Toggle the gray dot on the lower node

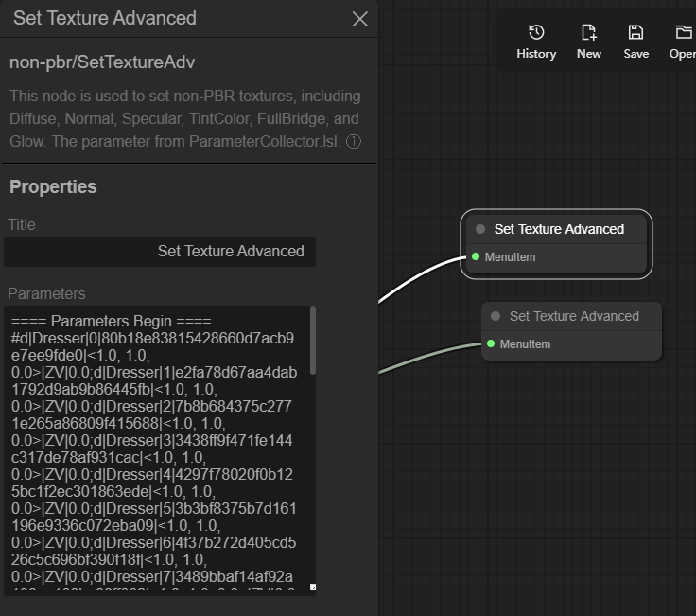click(496, 316)
